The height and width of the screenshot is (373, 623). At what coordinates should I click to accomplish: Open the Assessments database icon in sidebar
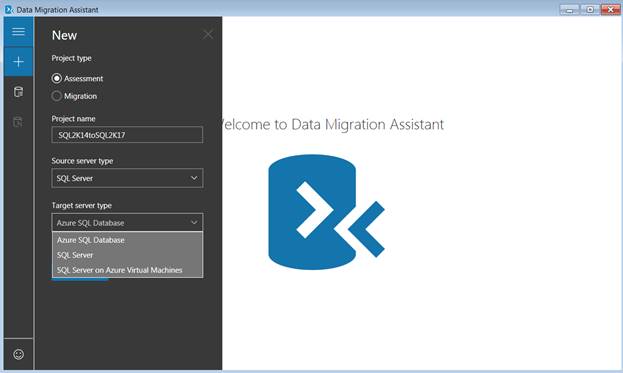click(18, 92)
